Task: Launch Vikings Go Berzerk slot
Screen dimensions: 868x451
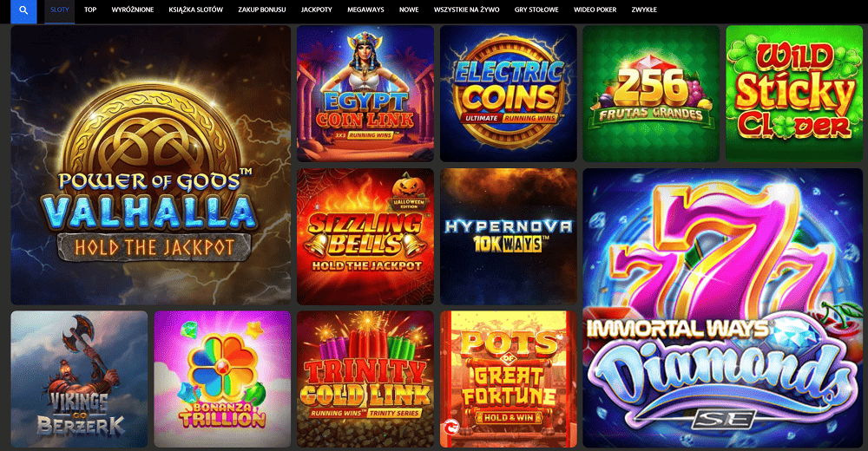Action: [x=79, y=379]
